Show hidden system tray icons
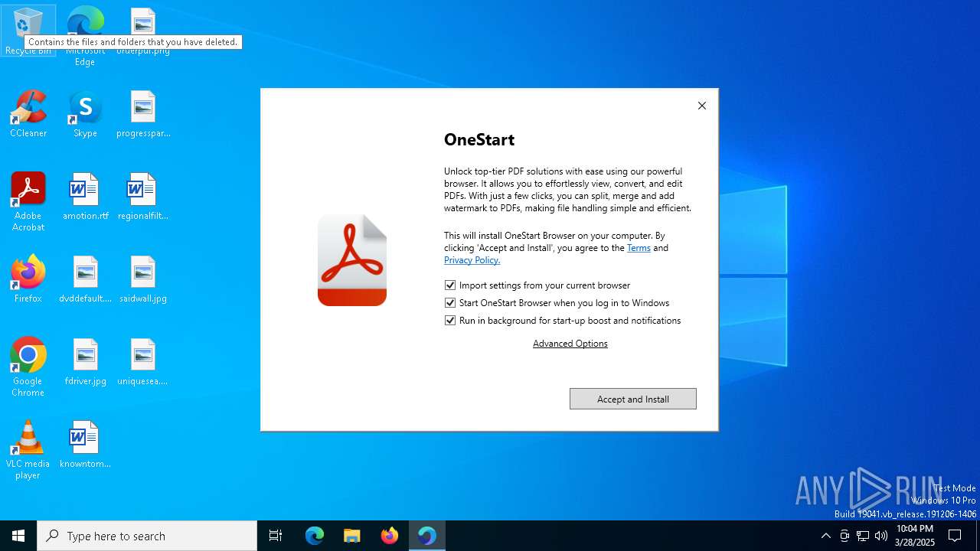 [x=826, y=536]
